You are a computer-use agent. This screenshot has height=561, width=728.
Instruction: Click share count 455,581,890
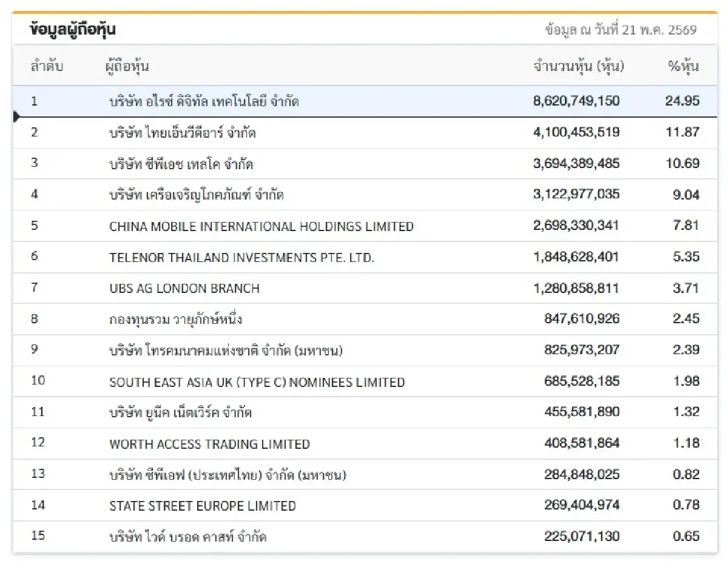(x=582, y=412)
